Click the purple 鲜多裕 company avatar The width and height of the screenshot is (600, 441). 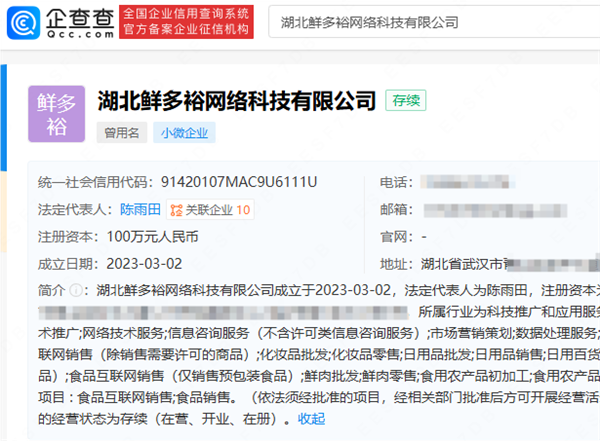click(x=57, y=114)
